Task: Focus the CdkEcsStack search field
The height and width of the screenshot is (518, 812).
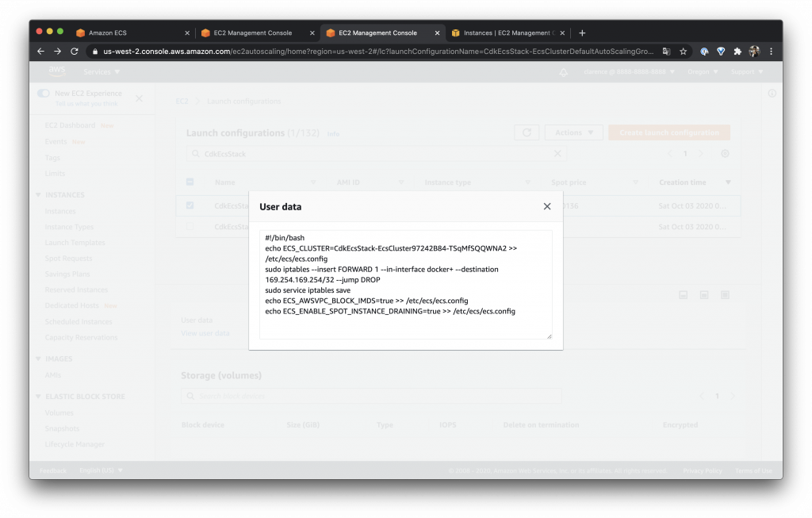Action: 376,154
